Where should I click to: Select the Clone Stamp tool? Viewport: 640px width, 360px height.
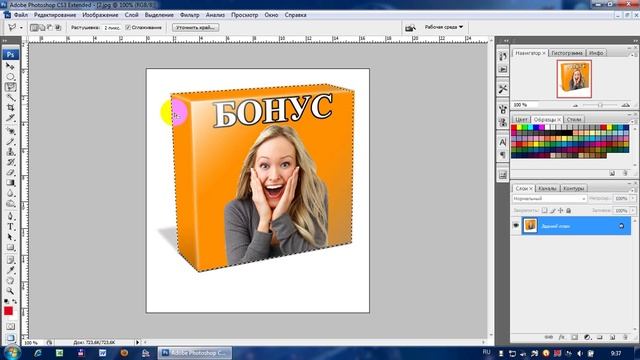coord(10,152)
